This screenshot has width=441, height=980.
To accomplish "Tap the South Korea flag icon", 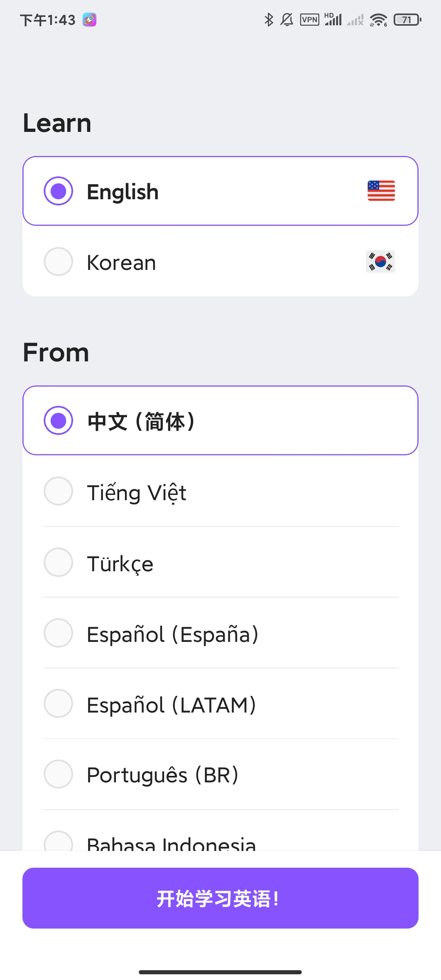I will (x=380, y=261).
